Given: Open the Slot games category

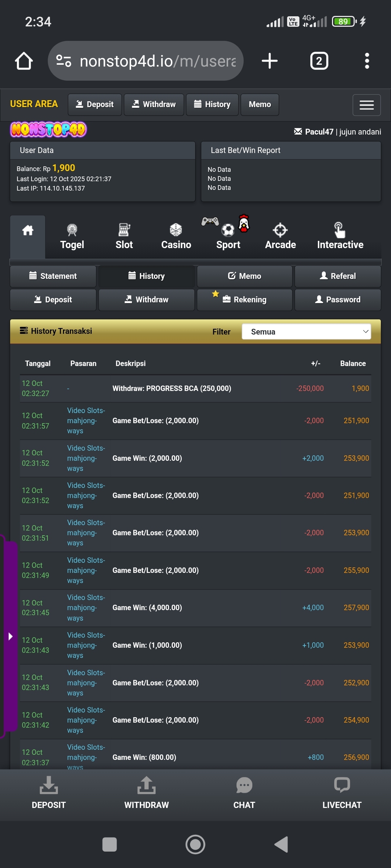Looking at the screenshot, I should click(x=124, y=237).
